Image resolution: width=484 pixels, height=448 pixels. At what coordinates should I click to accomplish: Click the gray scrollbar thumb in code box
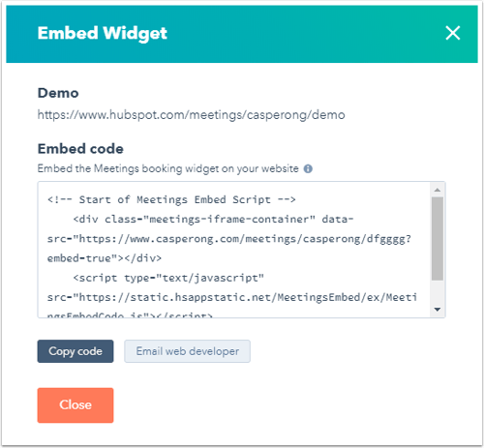[438, 239]
